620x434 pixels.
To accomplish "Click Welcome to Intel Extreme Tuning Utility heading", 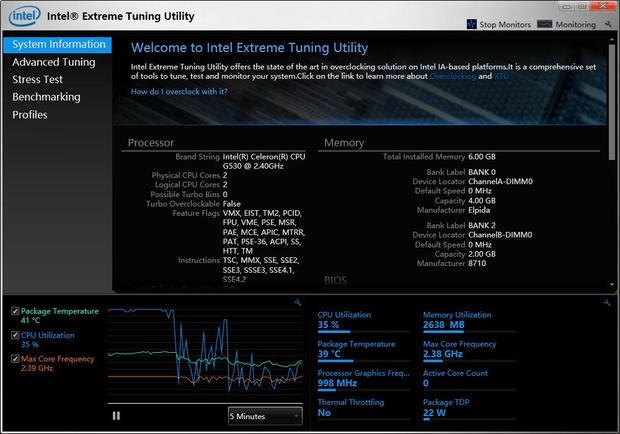I will (x=250, y=48).
